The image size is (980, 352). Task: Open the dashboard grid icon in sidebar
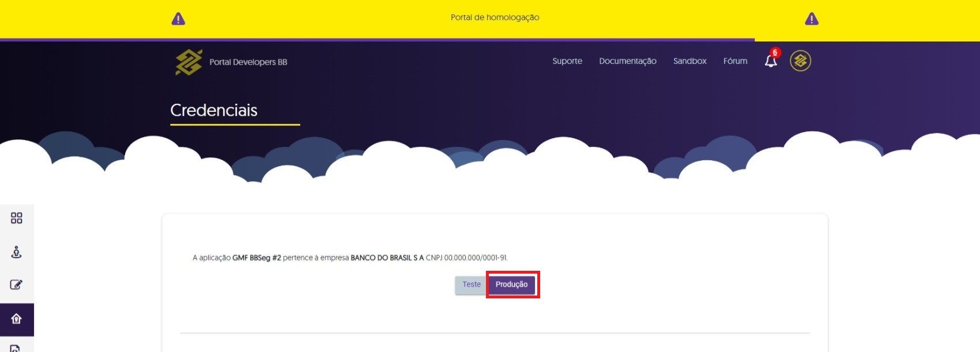pos(17,218)
